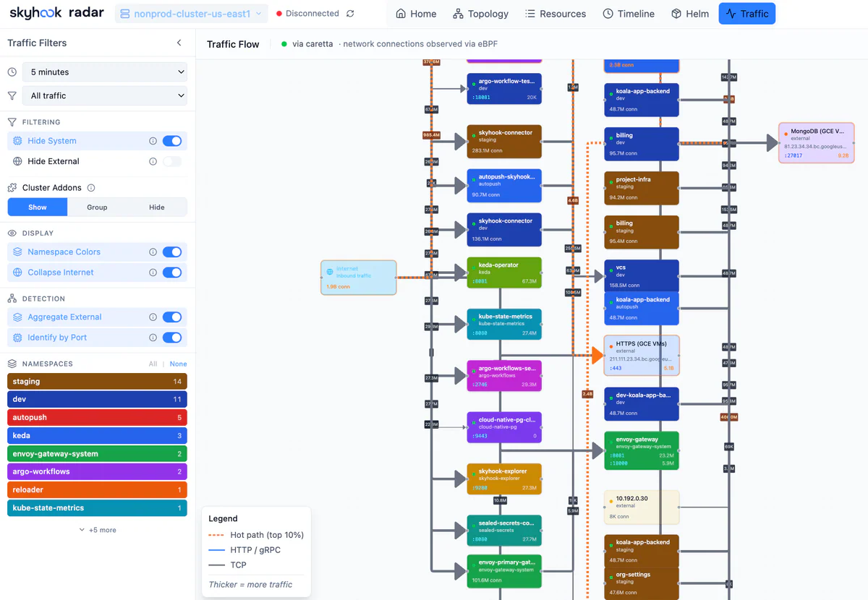
Task: Disable the Aggregate External toggle
Action: 172,317
